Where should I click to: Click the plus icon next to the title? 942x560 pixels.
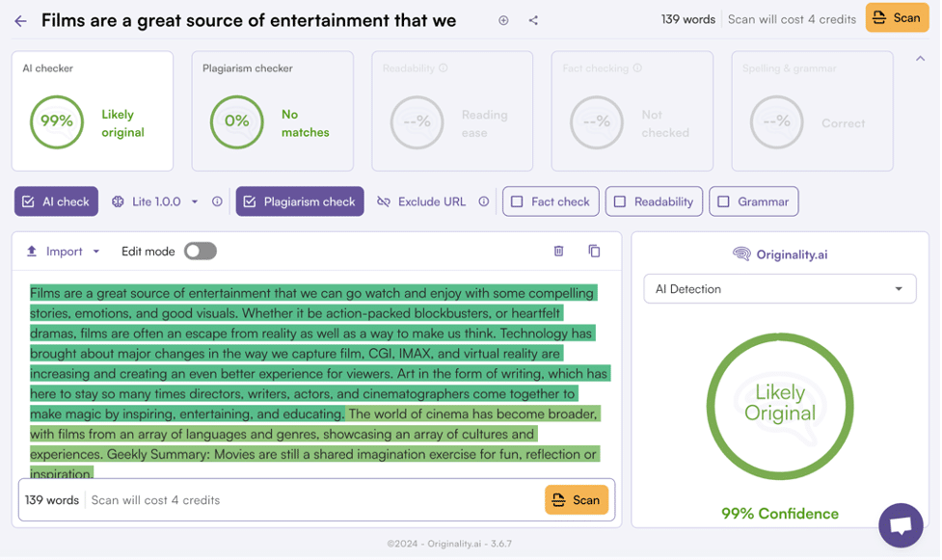(502, 19)
